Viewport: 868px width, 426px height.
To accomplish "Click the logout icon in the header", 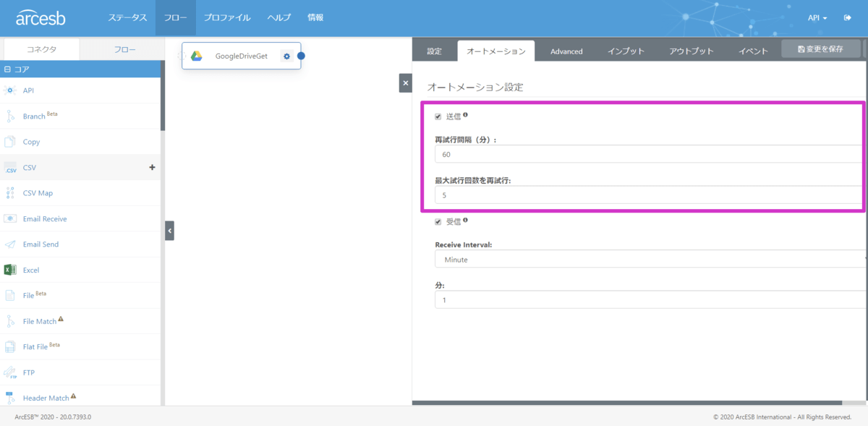I will [847, 17].
